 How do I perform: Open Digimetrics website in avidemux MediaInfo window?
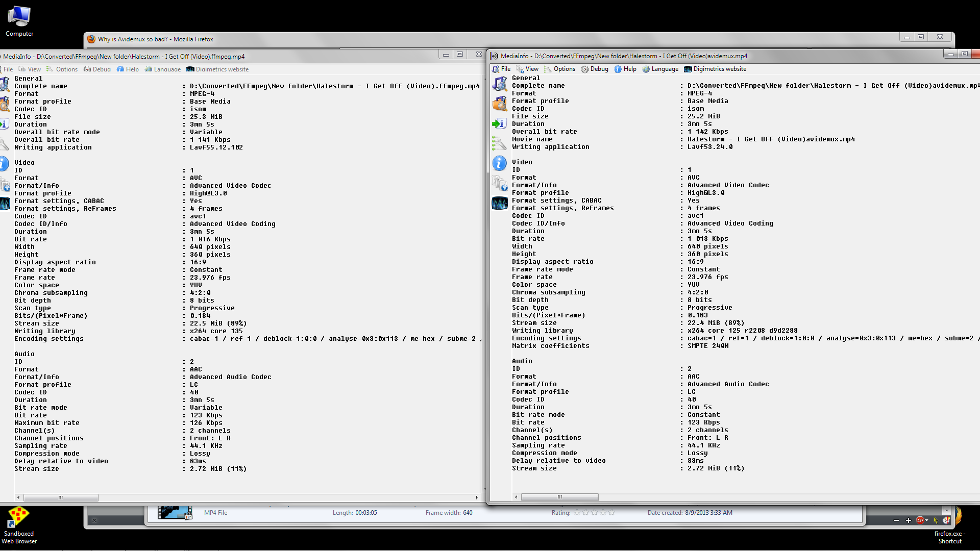[715, 69]
